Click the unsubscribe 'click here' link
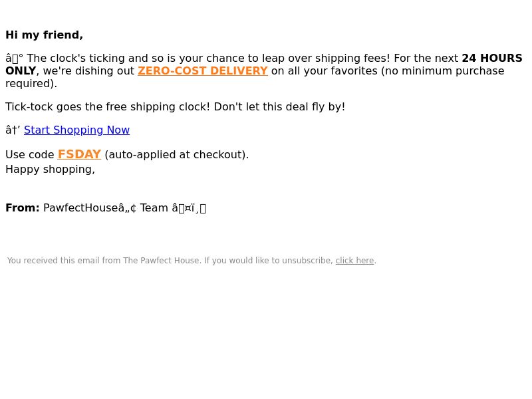 click(354, 261)
